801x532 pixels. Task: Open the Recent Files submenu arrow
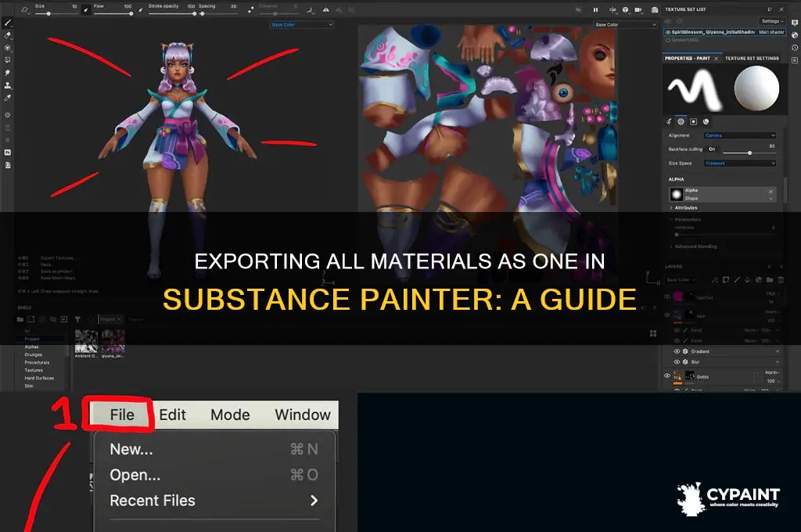coord(314,501)
